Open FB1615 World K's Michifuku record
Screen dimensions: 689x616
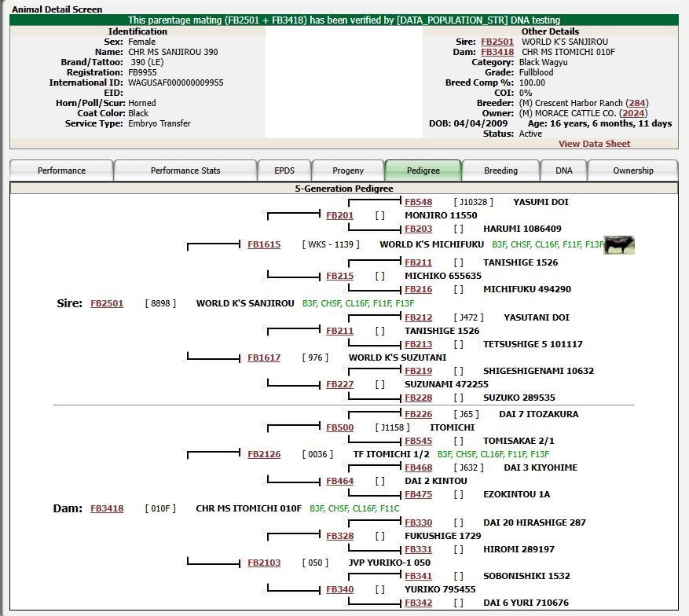tap(264, 244)
